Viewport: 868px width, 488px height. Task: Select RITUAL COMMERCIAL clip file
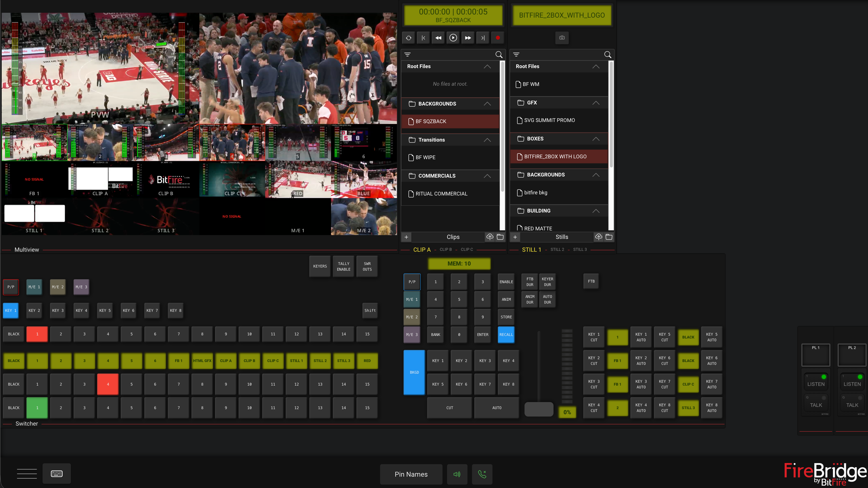pos(450,194)
